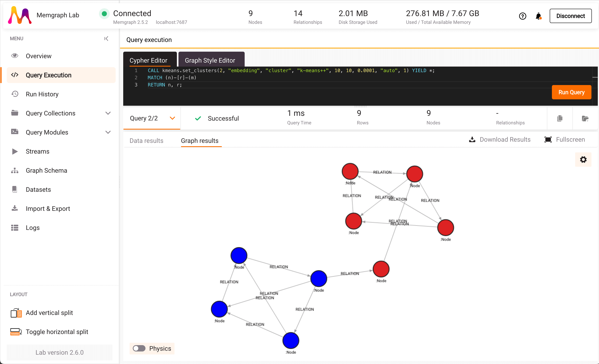Viewport: 599px width, 364px height.
Task: Click the Run History sidebar icon
Action: [x=15, y=94]
